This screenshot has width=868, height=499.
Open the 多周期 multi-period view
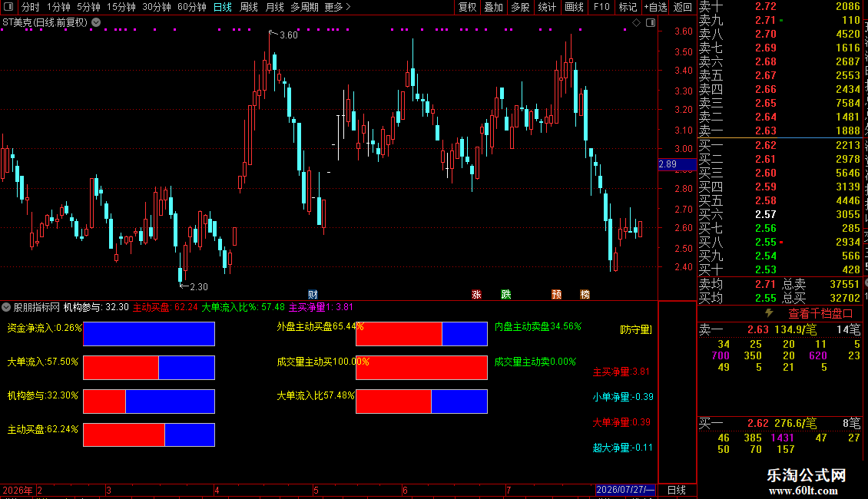tap(304, 7)
